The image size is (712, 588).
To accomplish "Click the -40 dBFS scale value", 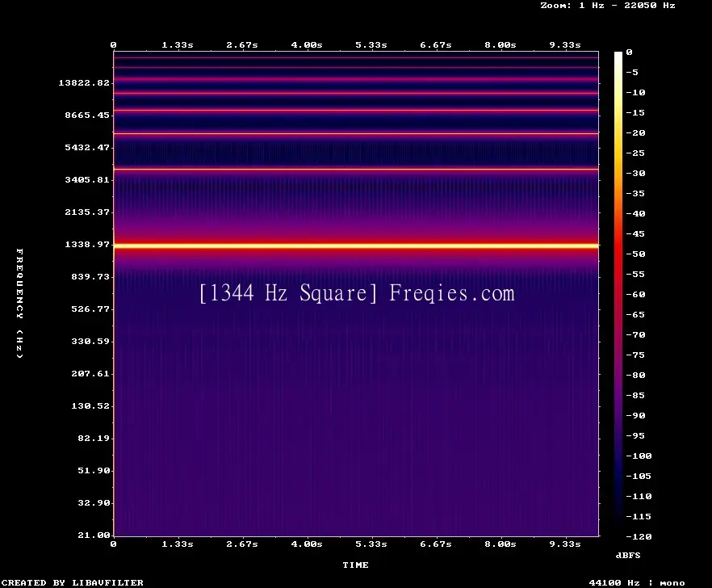I will pos(635,213).
